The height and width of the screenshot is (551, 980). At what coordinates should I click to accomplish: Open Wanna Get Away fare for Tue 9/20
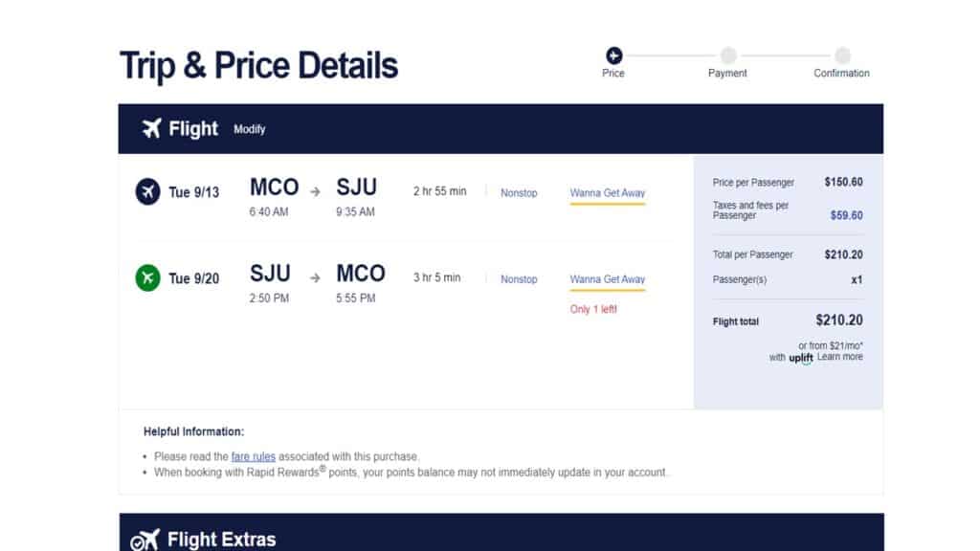click(x=608, y=279)
